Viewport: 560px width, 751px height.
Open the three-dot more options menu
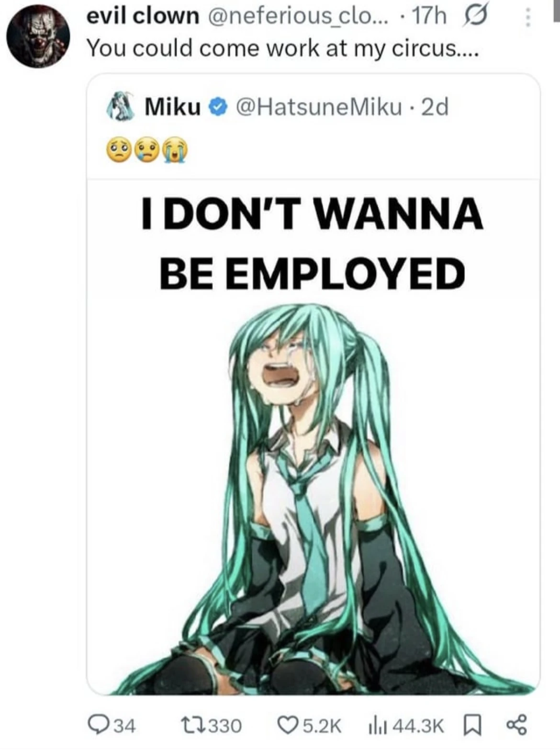(527, 18)
